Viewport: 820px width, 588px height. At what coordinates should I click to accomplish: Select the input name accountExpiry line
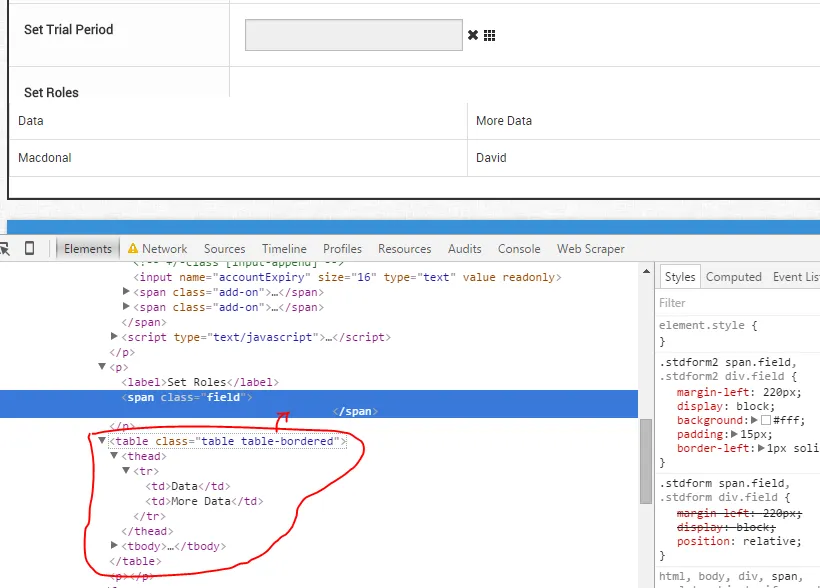pyautogui.click(x=347, y=277)
